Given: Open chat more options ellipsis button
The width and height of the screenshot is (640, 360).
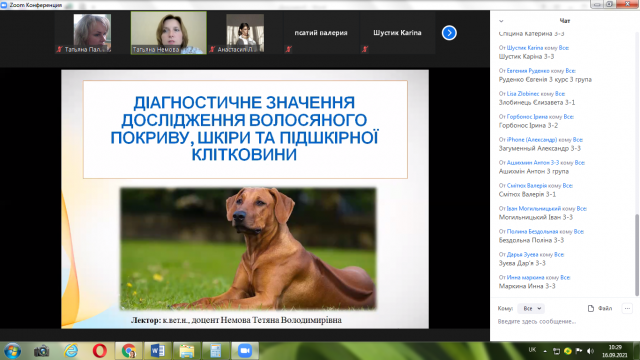Looking at the screenshot, I should click(627, 309).
